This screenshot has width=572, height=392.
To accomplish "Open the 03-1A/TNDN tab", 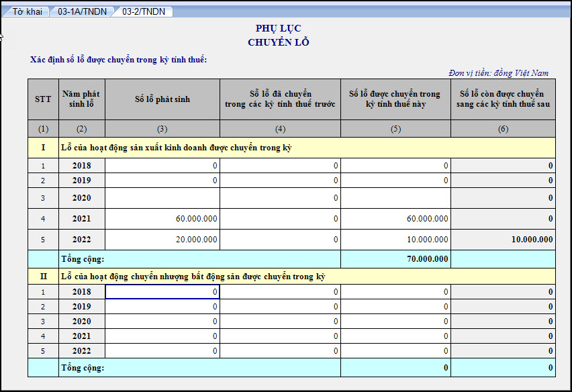I will [82, 11].
